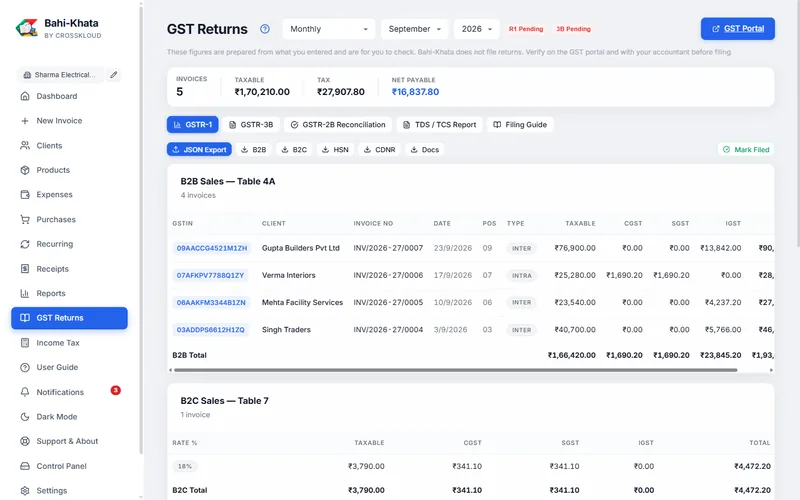Viewport: 800px width, 500px height.
Task: Click the Taxable value ₹1,70,210.00 summary
Action: tap(262, 92)
